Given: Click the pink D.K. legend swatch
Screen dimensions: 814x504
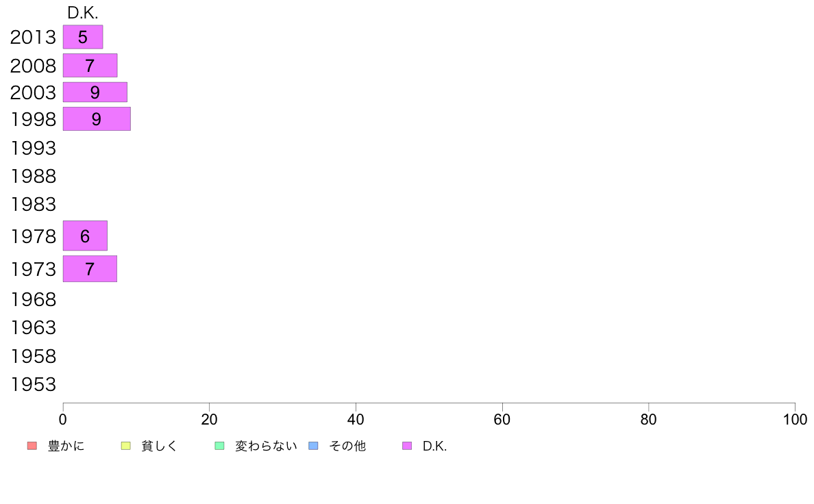Looking at the screenshot, I should 407,446.
